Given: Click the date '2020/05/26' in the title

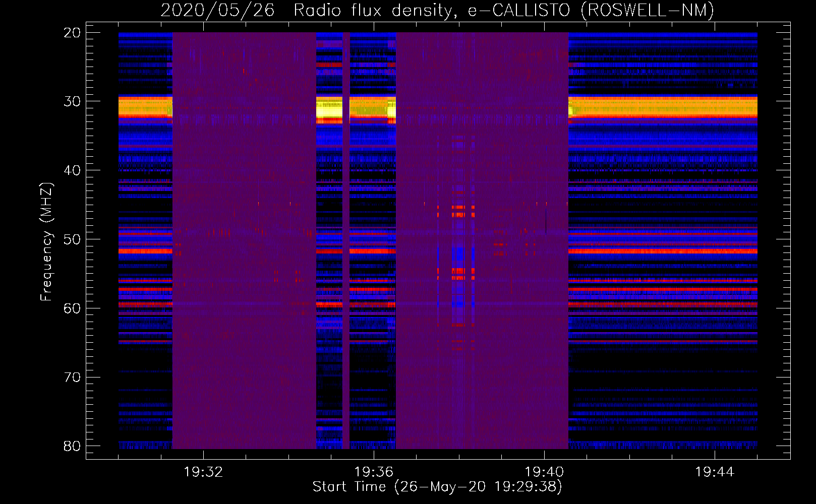Looking at the screenshot, I should pyautogui.click(x=217, y=10).
